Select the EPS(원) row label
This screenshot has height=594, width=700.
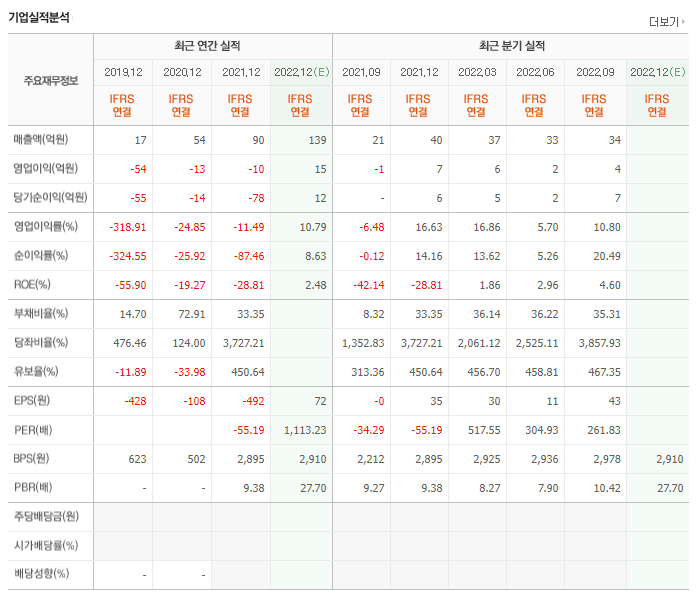tap(32, 401)
